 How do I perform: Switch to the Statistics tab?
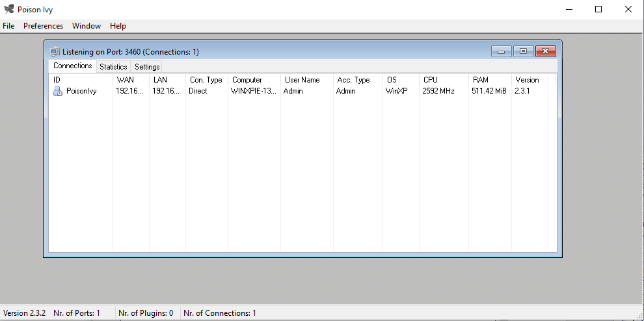[113, 67]
